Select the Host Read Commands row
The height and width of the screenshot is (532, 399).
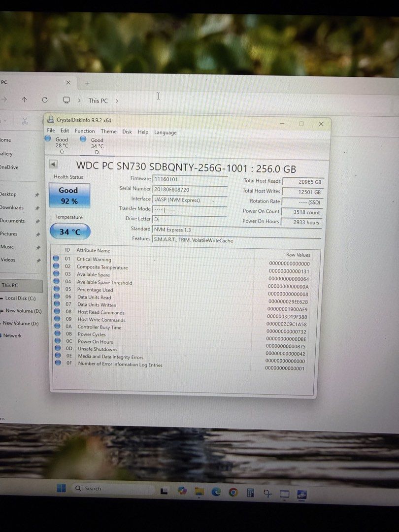[x=181, y=313]
